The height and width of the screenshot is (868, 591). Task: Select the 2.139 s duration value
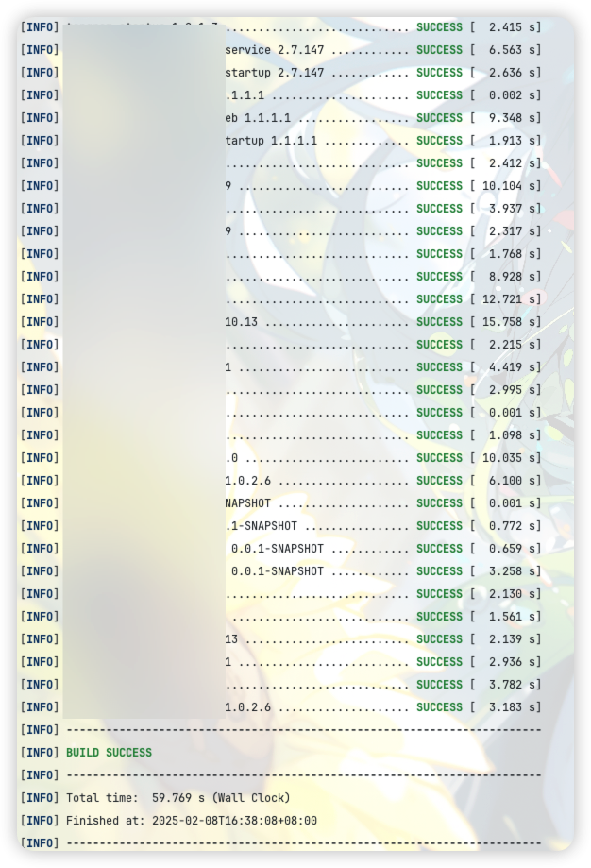[x=512, y=639]
